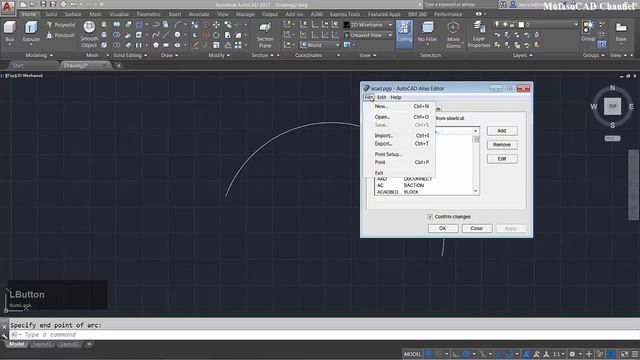Select the Extrude tool
640x360 pixels.
(x=31, y=32)
